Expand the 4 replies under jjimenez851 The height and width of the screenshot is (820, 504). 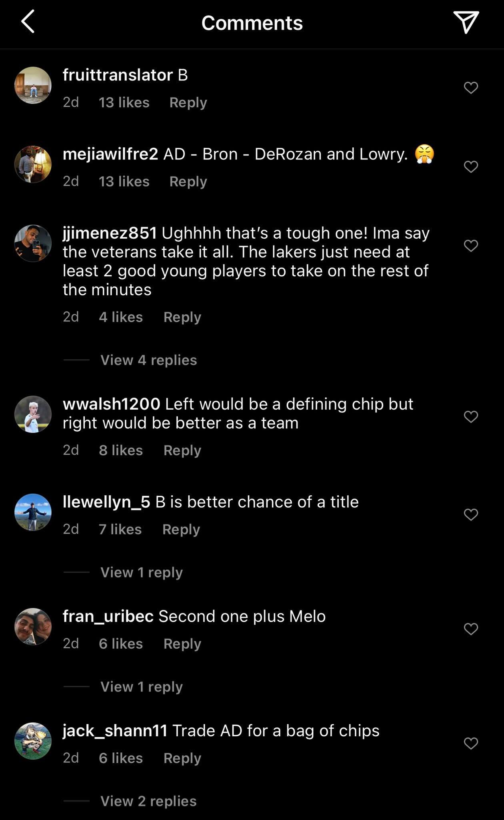(x=148, y=360)
